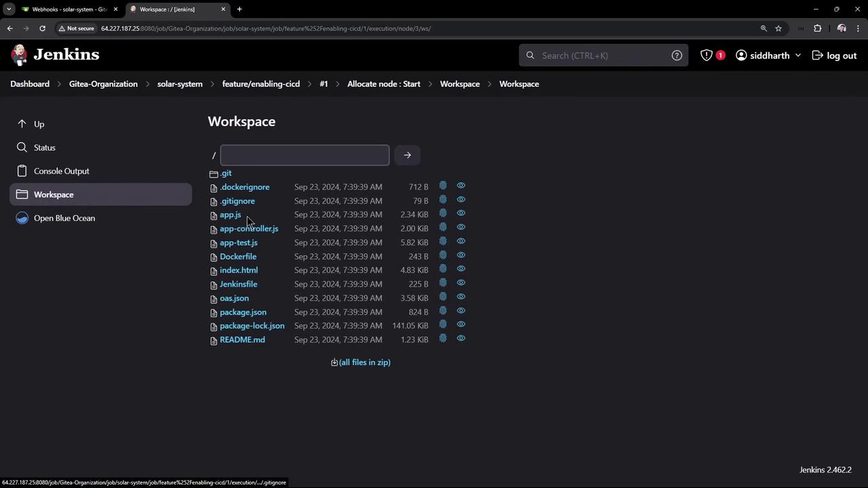View fingerprint of .dockerignore file
868x488 pixels.
(x=443, y=186)
